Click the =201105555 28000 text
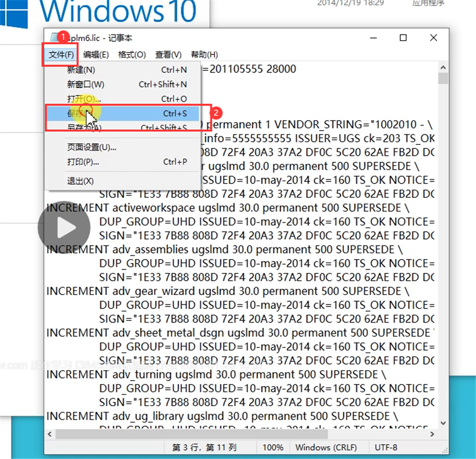The height and width of the screenshot is (459, 476). (249, 69)
